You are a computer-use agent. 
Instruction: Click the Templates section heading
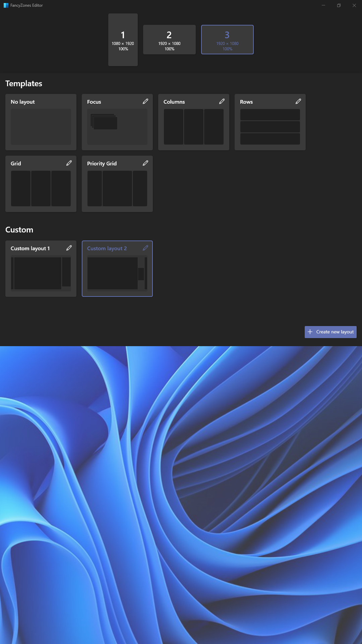tap(24, 84)
